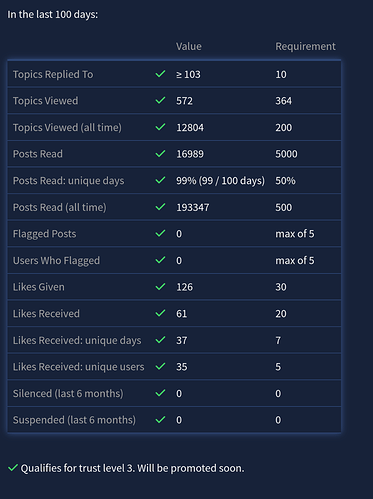This screenshot has height=499, width=373.
Task: Click the checkmark beside Suspended (last 6 months)
Action: click(160, 420)
